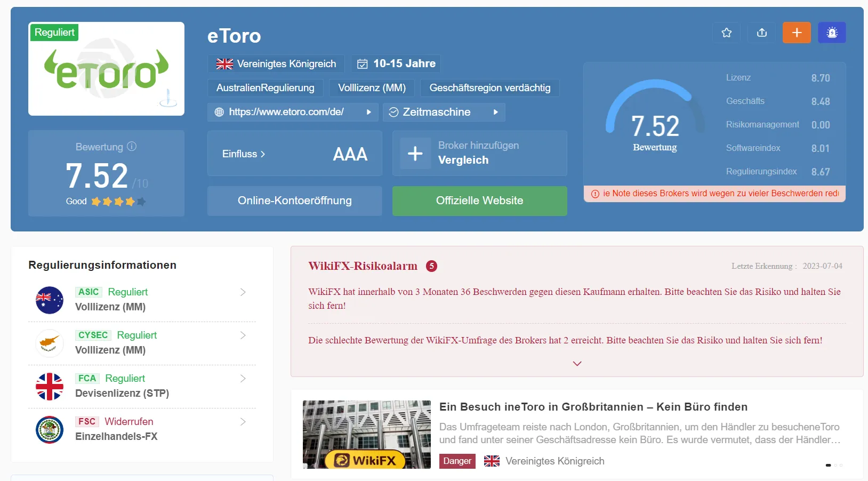Click the orange plus icon button
The height and width of the screenshot is (481, 868).
click(x=797, y=33)
